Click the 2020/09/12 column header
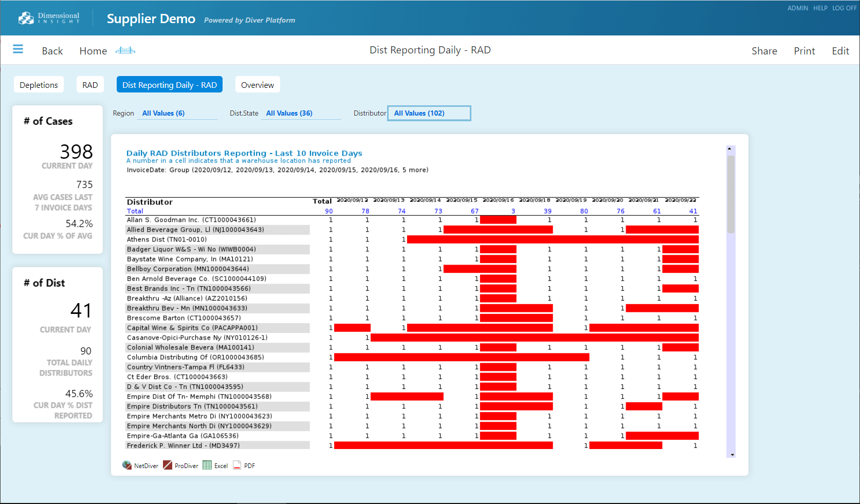860x504 pixels. [x=352, y=200]
